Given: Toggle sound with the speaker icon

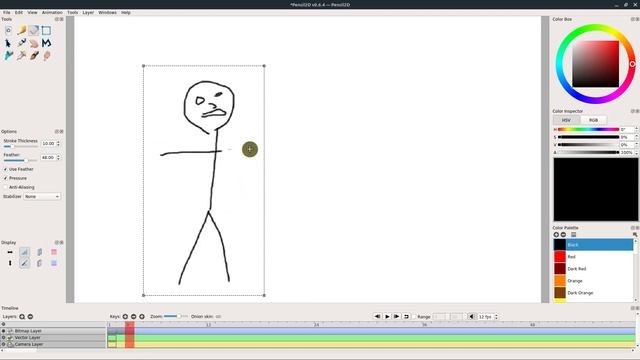Looking at the screenshot, I should (x=471, y=316).
